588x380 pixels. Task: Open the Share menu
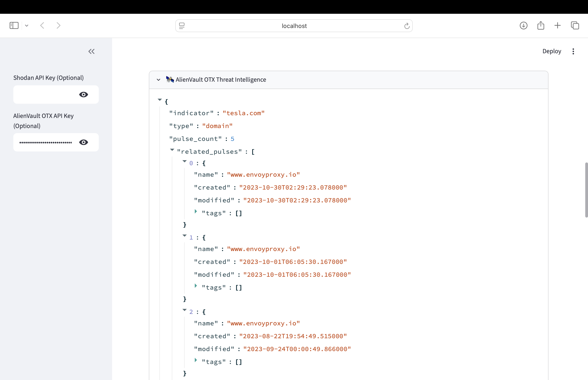click(x=541, y=25)
